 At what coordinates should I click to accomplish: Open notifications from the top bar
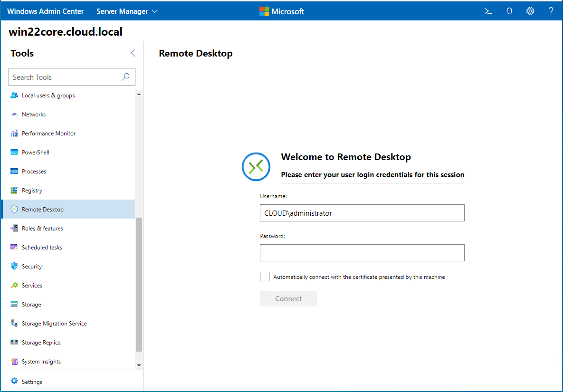point(509,10)
